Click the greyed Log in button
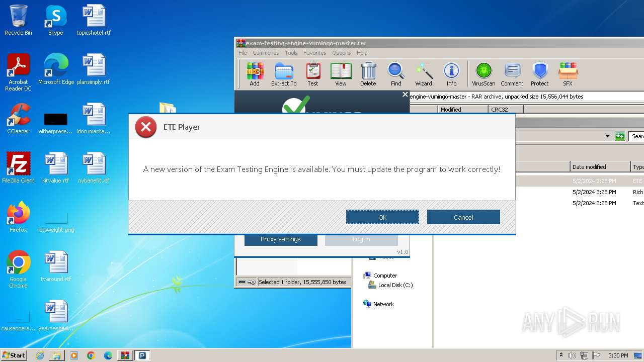This screenshot has width=644, height=362. click(x=361, y=239)
